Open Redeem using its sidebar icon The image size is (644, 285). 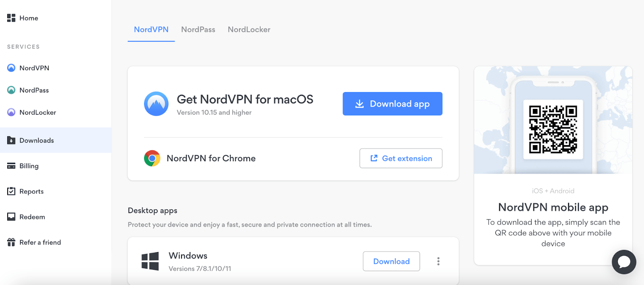tap(11, 217)
